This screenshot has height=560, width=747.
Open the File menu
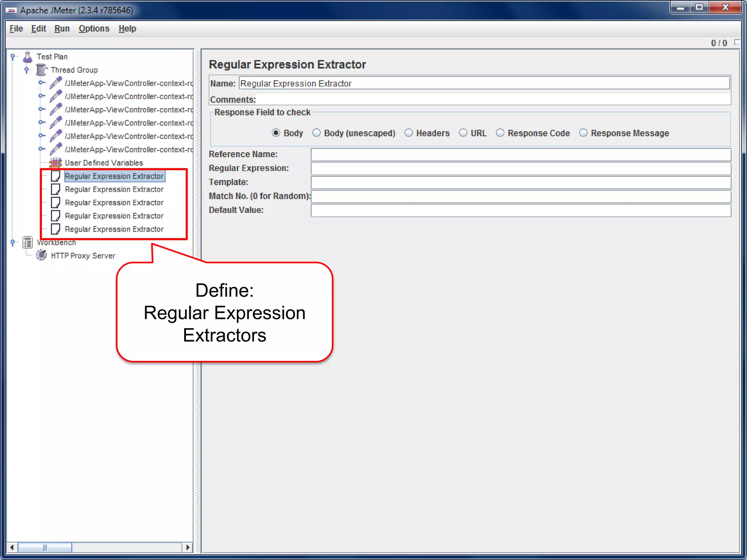tap(16, 28)
